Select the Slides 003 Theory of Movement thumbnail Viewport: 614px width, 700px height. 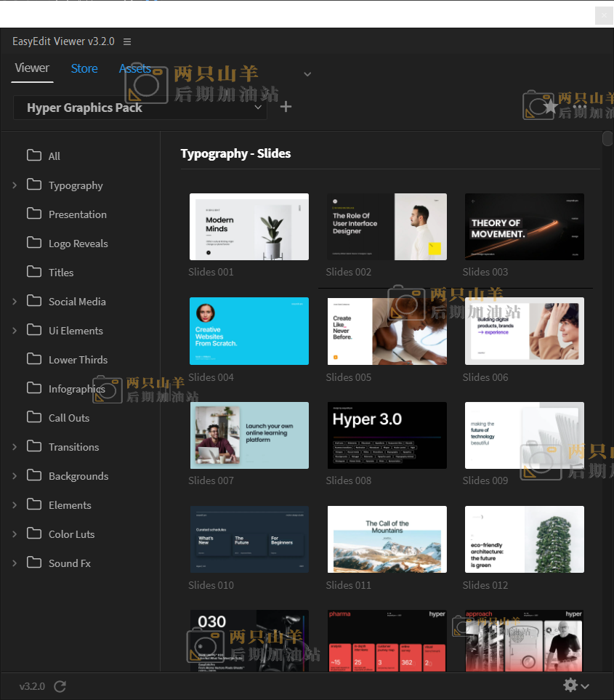[524, 227]
